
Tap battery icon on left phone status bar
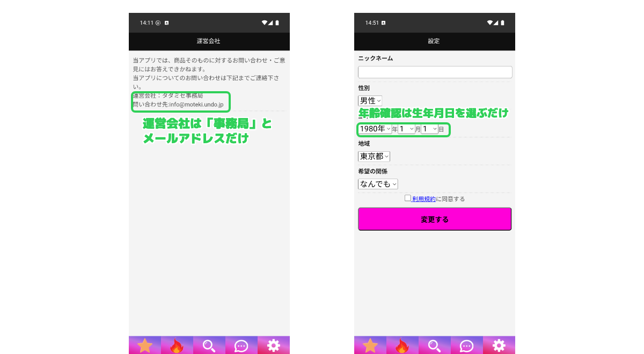coord(277,23)
